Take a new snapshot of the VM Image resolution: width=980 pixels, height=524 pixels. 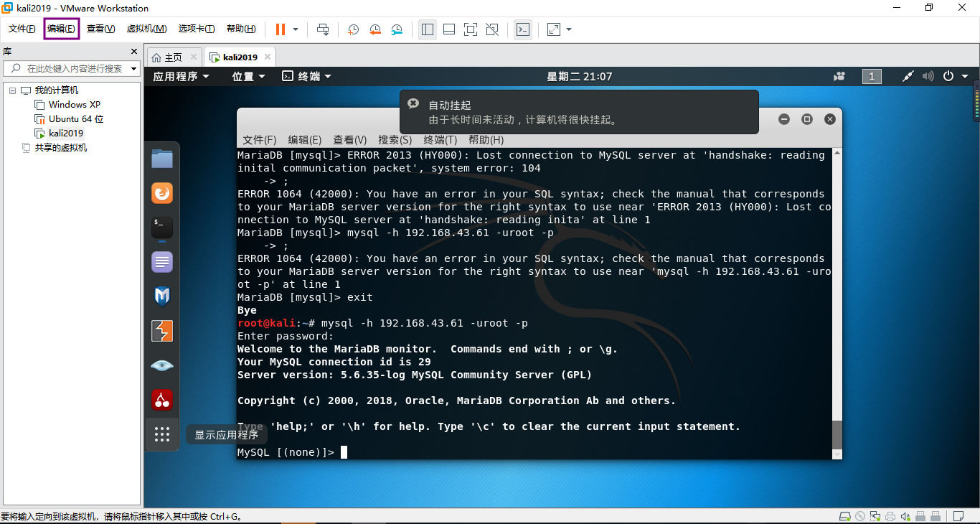click(352, 29)
